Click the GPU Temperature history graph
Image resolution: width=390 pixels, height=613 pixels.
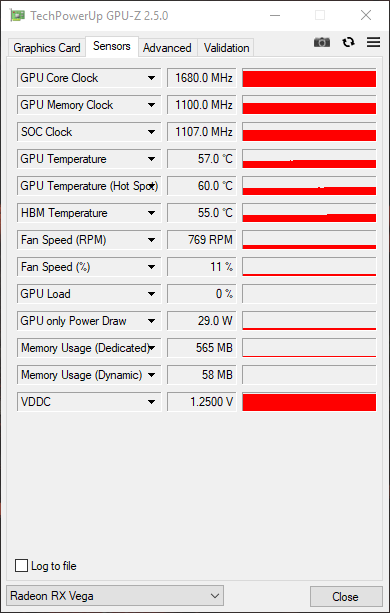click(309, 159)
